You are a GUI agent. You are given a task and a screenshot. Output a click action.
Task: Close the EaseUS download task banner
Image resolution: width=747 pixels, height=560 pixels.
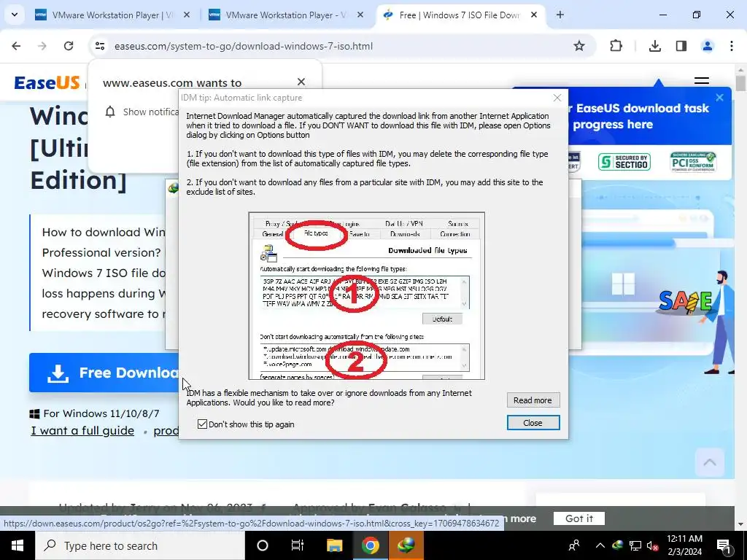click(x=719, y=98)
